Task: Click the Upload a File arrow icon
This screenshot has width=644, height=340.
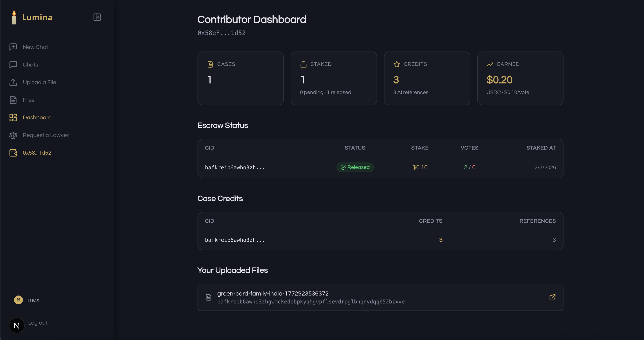Action: tap(13, 82)
